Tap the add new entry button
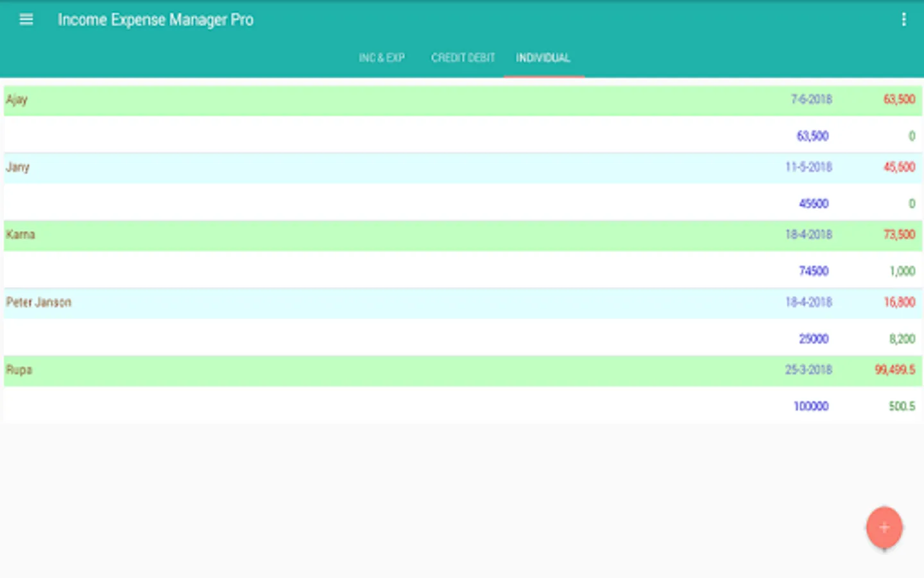 tap(884, 527)
